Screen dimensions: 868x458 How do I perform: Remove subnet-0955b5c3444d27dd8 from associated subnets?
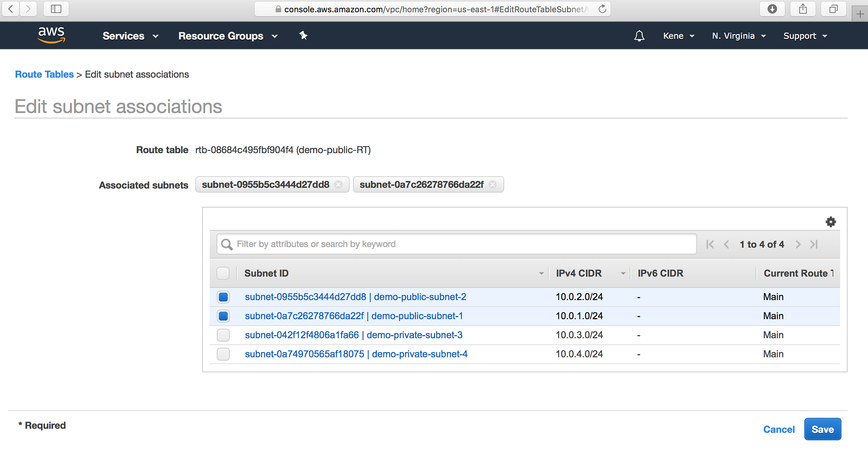coord(339,185)
